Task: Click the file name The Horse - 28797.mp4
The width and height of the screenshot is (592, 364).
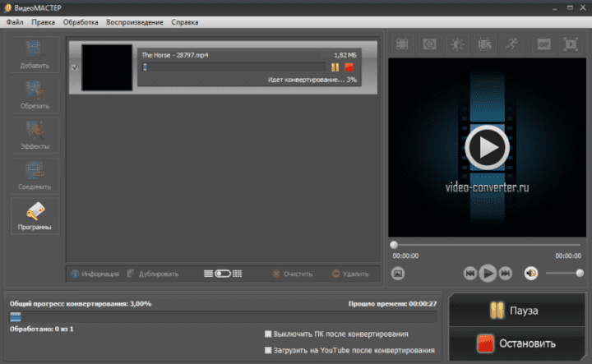Action: point(175,55)
